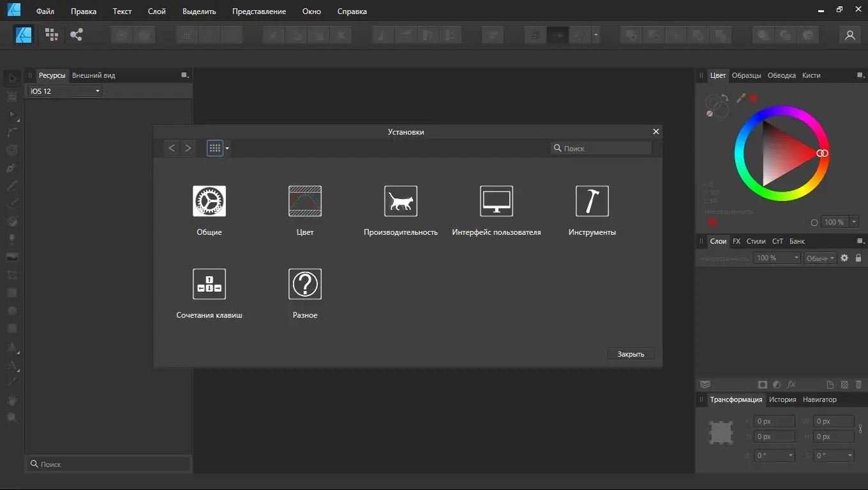
Task: Switch to the Pixel persona icon
Action: (52, 35)
